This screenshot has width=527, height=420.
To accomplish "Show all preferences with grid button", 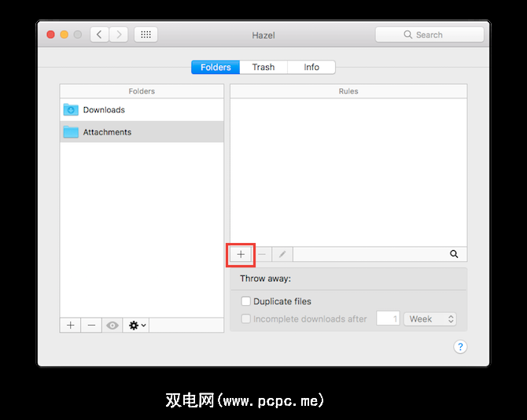I will click(x=146, y=35).
